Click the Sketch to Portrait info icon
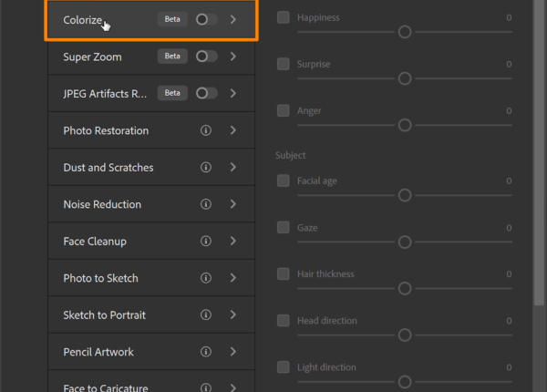Screen dimensions: 547x392 click(x=206, y=315)
